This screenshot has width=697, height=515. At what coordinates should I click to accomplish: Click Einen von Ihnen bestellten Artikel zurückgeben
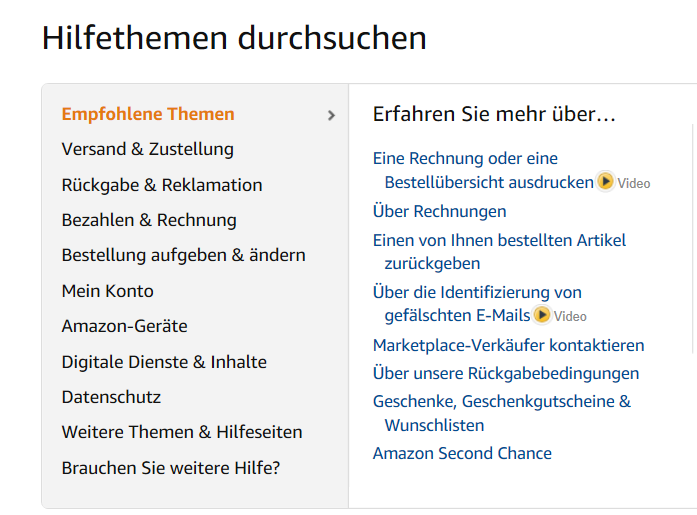(x=499, y=252)
